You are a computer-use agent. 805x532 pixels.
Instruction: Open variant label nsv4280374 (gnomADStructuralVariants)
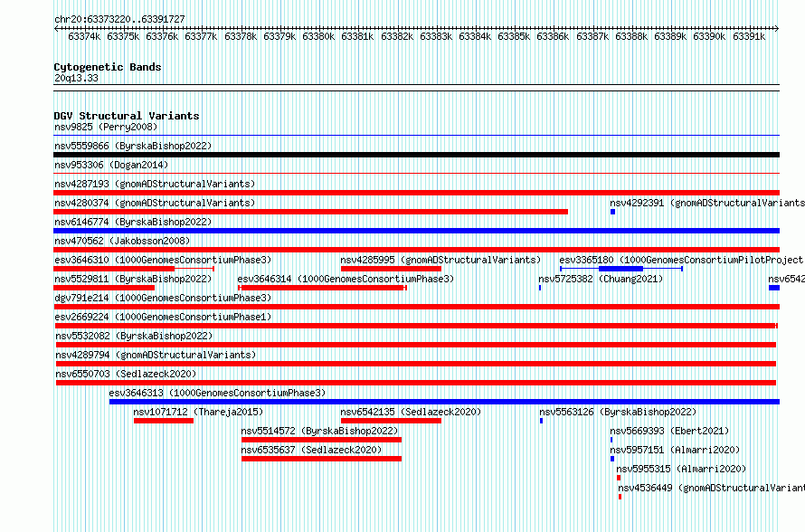(x=155, y=203)
